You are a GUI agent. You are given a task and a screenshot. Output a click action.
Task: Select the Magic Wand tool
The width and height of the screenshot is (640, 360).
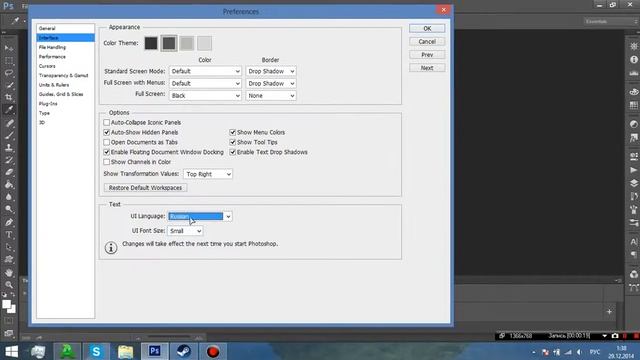click(9, 85)
